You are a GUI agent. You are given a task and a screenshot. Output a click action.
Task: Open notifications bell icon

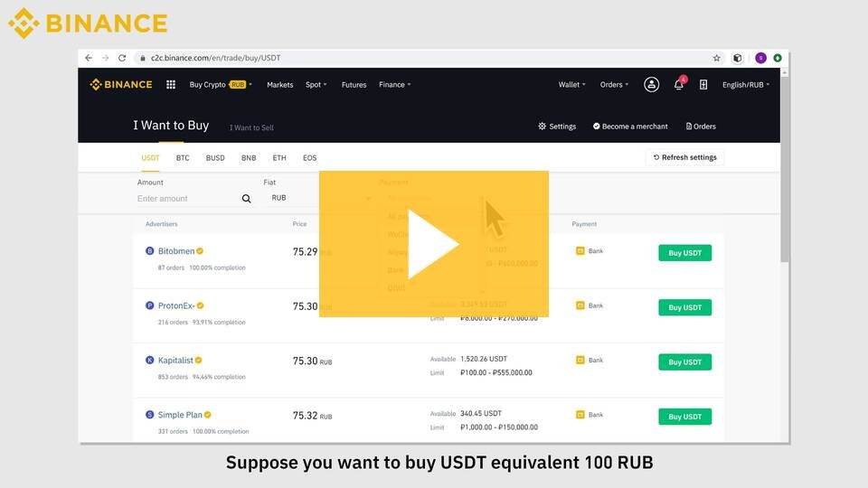(x=679, y=85)
